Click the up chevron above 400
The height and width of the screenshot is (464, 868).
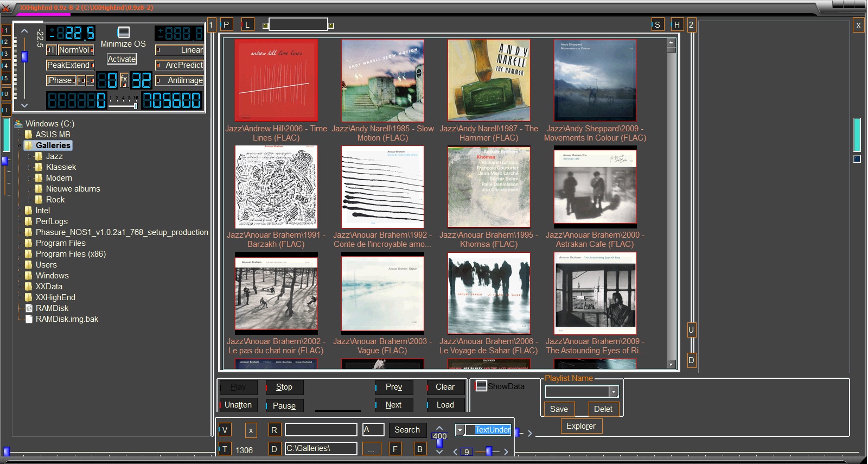(x=439, y=428)
